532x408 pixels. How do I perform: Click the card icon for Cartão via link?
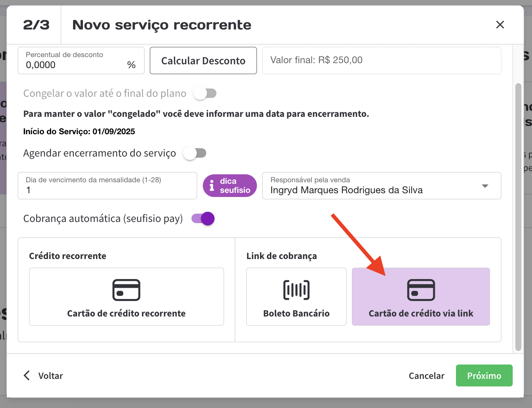421,290
